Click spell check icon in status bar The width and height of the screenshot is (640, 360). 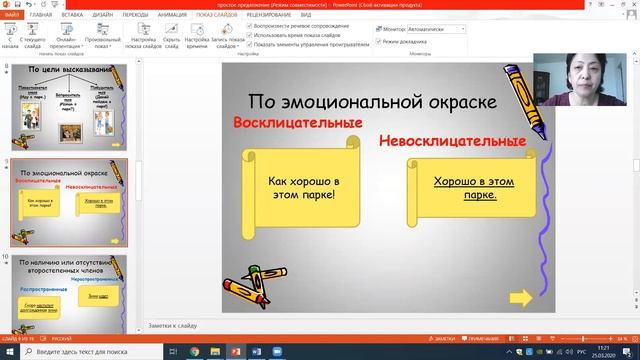click(x=43, y=339)
